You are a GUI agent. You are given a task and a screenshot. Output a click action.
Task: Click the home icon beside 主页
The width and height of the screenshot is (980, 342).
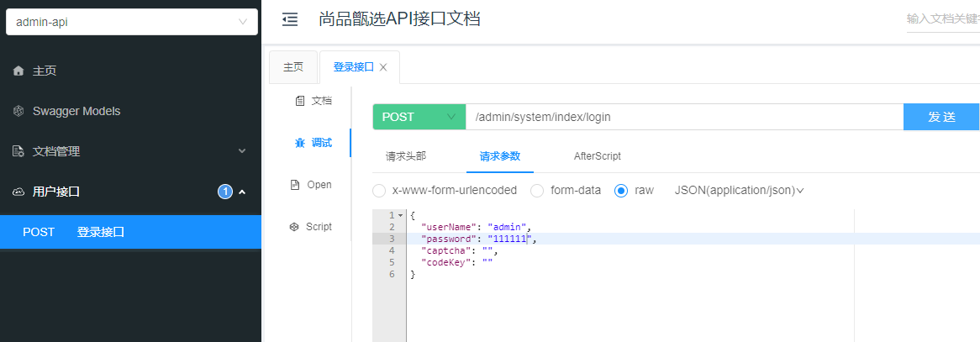click(18, 71)
